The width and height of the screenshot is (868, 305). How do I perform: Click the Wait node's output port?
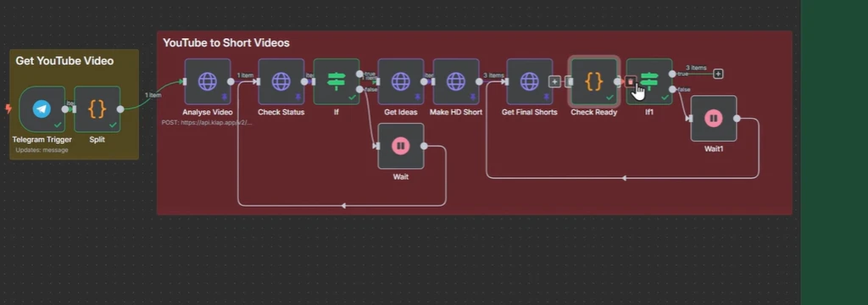pyautogui.click(x=424, y=146)
